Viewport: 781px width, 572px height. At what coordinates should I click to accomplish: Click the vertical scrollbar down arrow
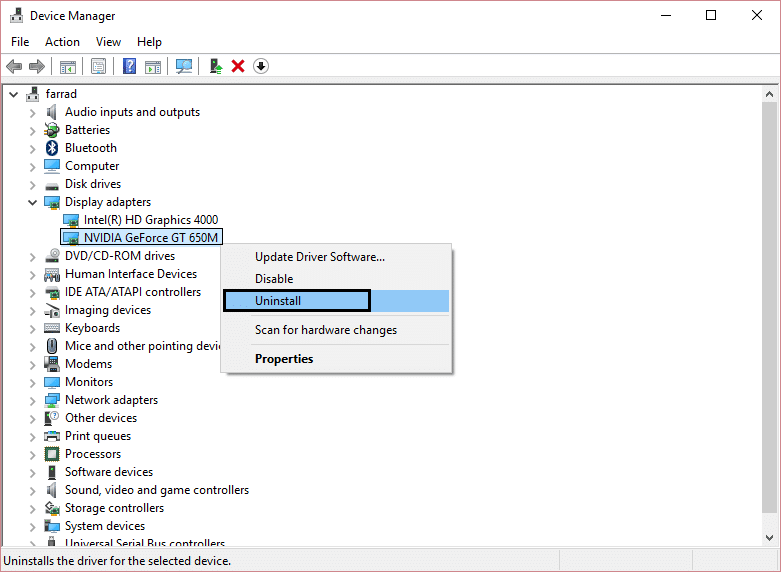click(x=770, y=538)
